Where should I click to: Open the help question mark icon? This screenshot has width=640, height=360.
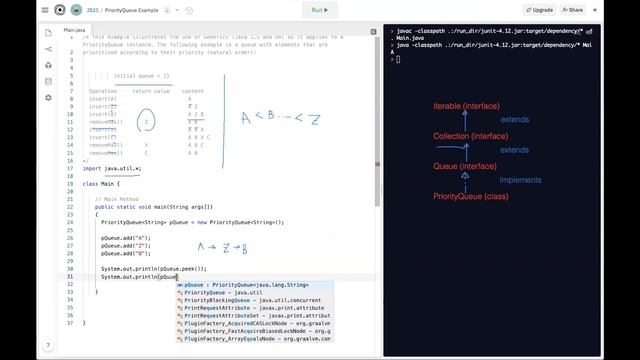(48, 346)
